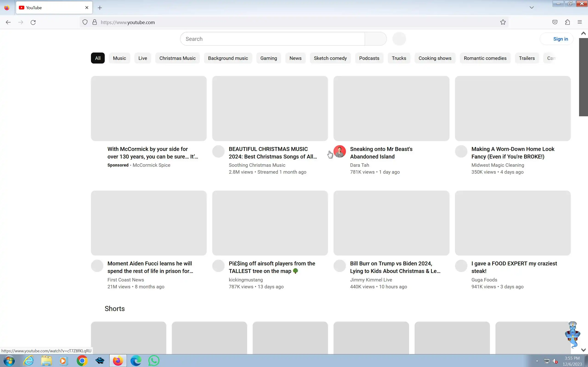Screen dimensions: 588x367
Task: Launch Google Chrome from the taskbar
Action: click(82, 361)
